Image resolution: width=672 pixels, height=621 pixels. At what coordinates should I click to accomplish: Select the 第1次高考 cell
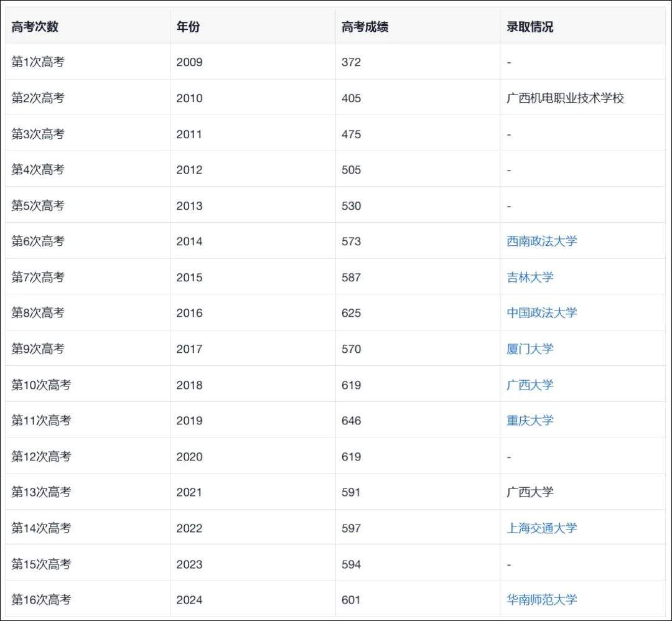88,62
